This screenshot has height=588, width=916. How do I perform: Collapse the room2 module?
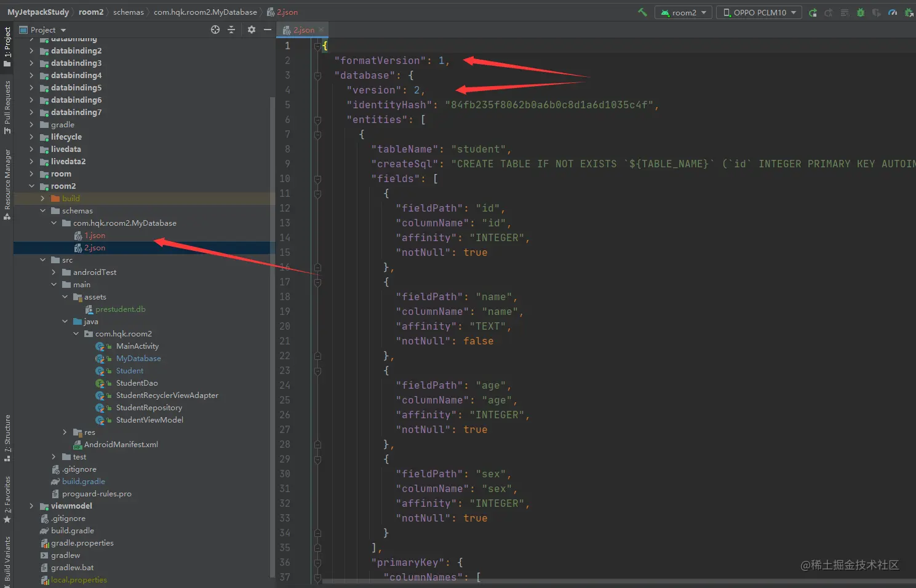[31, 186]
